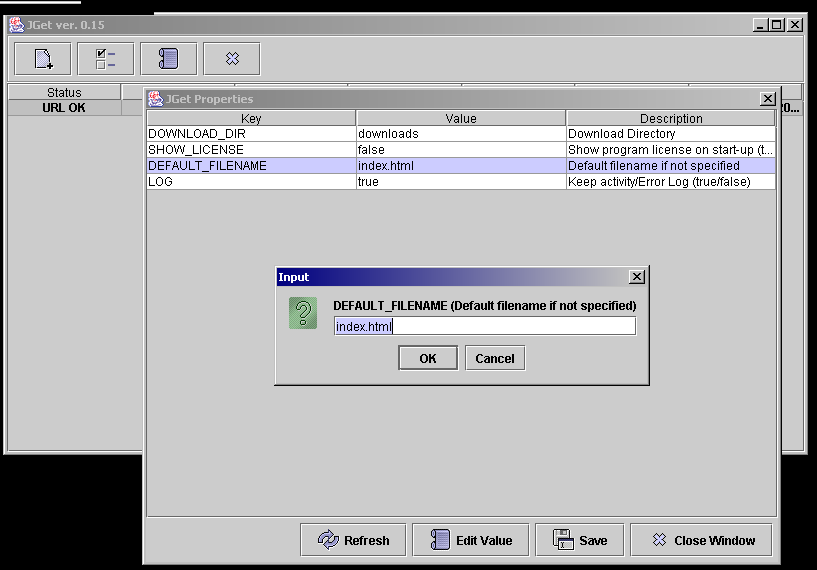
Task: Select the SHOW_LICENSE key cell
Action: [251, 150]
